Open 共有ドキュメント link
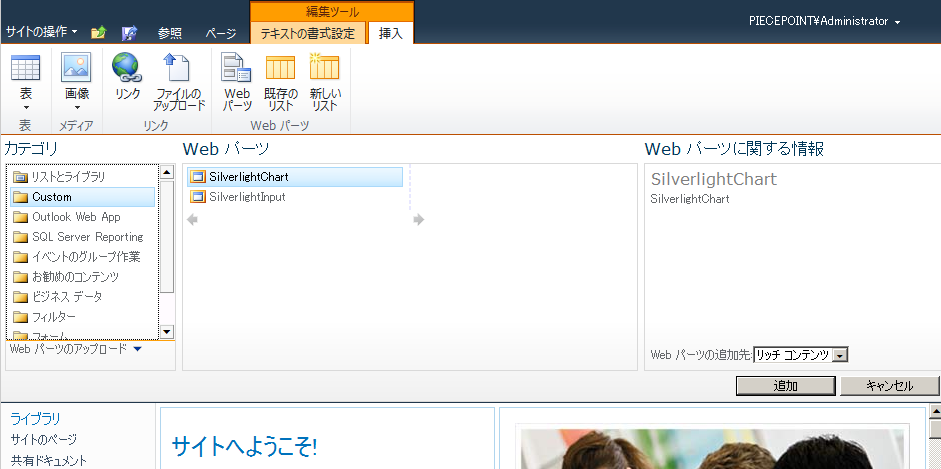The height and width of the screenshot is (469, 941). pos(49,461)
